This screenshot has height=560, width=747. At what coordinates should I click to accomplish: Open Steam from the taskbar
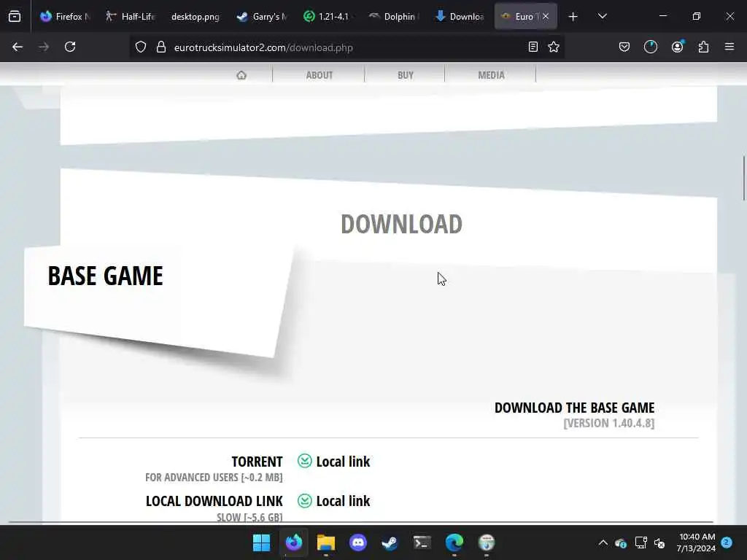click(390, 542)
